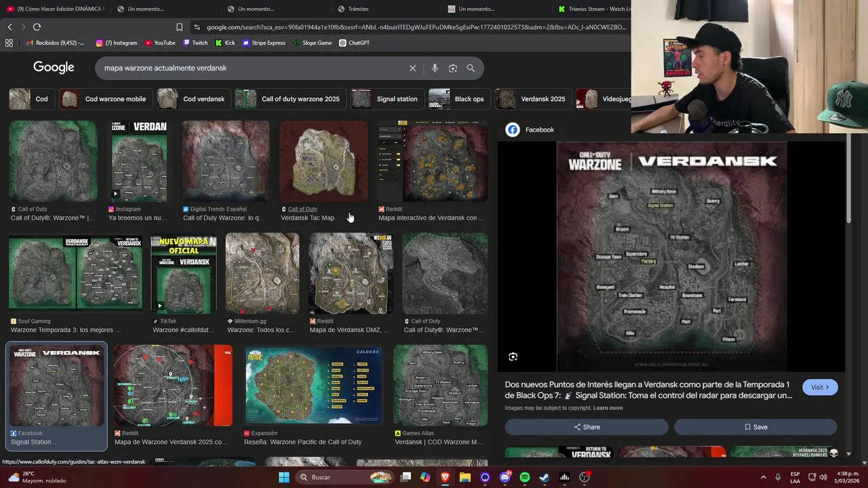Select the Cod verdansk filter chip

coord(193,99)
